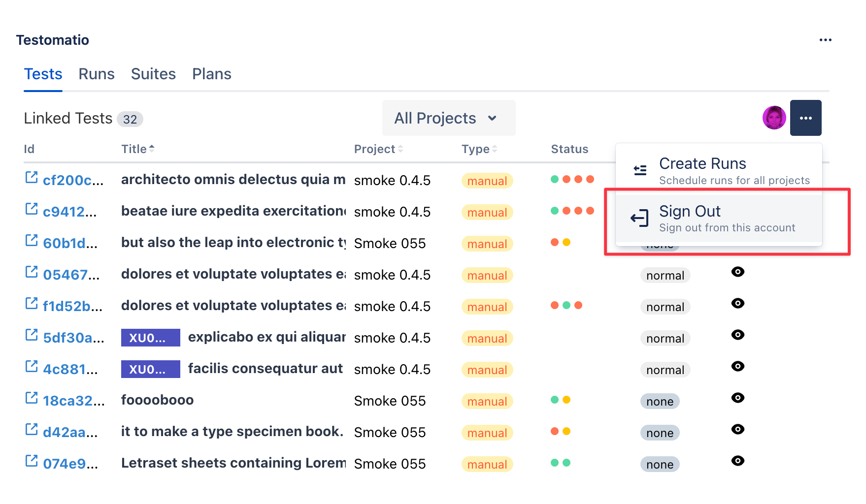Sort the table by Title column
This screenshot has width=866, height=504.
(x=138, y=149)
